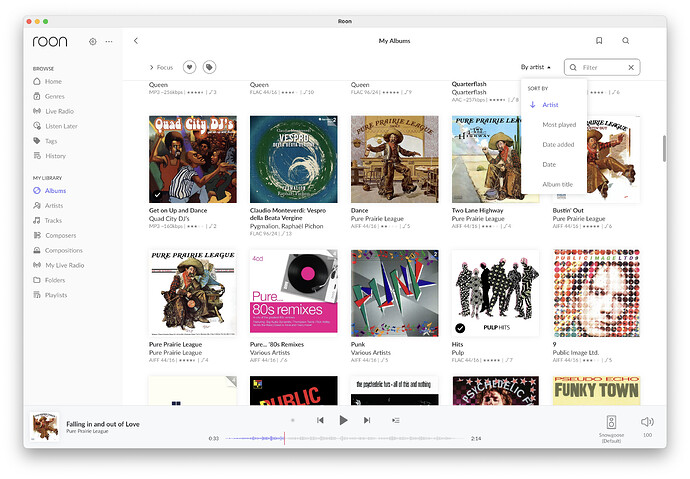The image size is (690, 479).
Task: Open History in the sidebar
Action: click(49, 156)
